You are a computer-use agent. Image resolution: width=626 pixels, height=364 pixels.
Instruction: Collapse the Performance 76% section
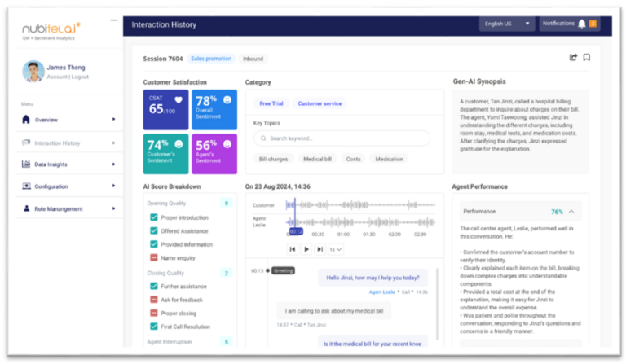point(571,211)
